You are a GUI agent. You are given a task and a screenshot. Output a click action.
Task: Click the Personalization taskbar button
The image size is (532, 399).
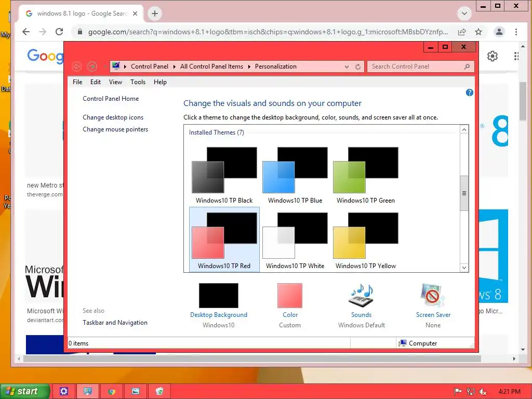point(87,391)
